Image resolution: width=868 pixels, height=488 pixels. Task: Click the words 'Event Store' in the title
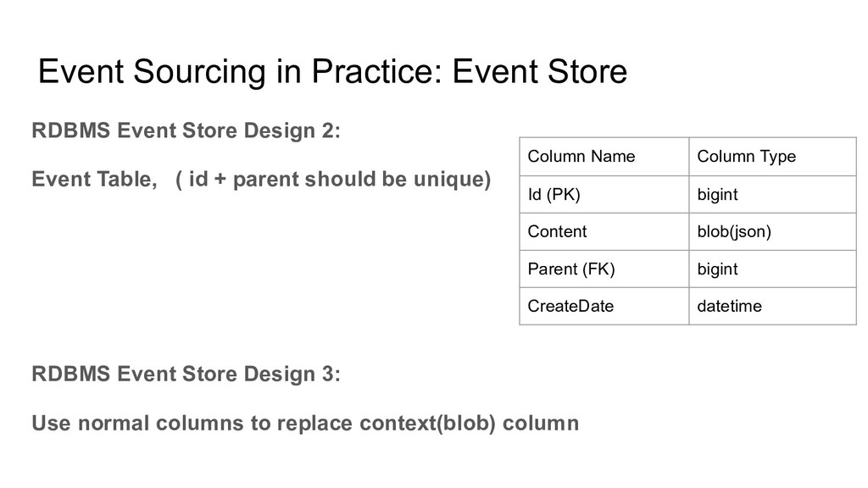tap(540, 72)
